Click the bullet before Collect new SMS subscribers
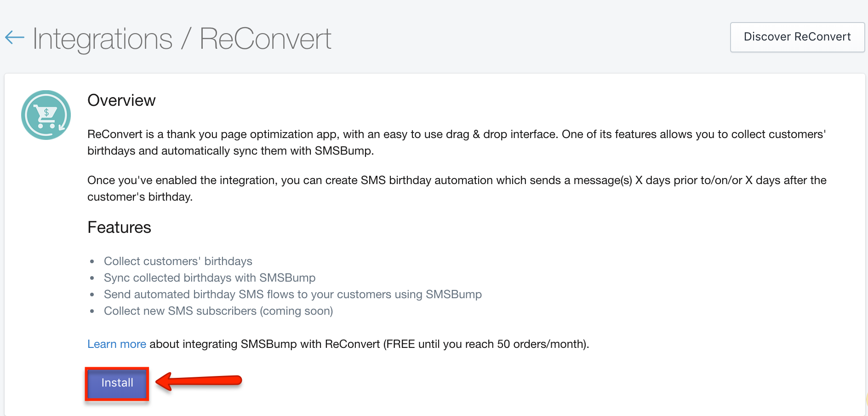Image resolution: width=868 pixels, height=416 pixels. tap(92, 312)
